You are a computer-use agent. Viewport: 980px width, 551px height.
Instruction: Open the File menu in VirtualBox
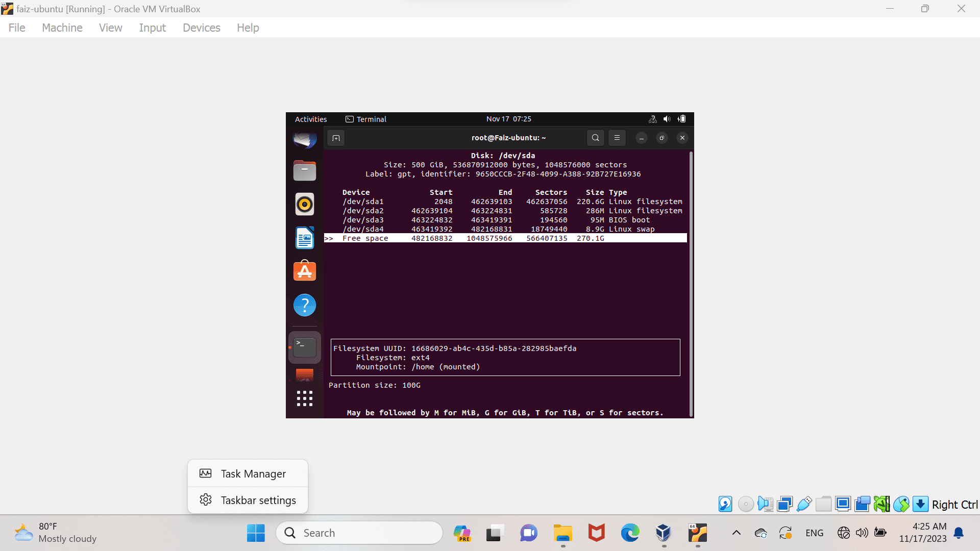(x=17, y=28)
